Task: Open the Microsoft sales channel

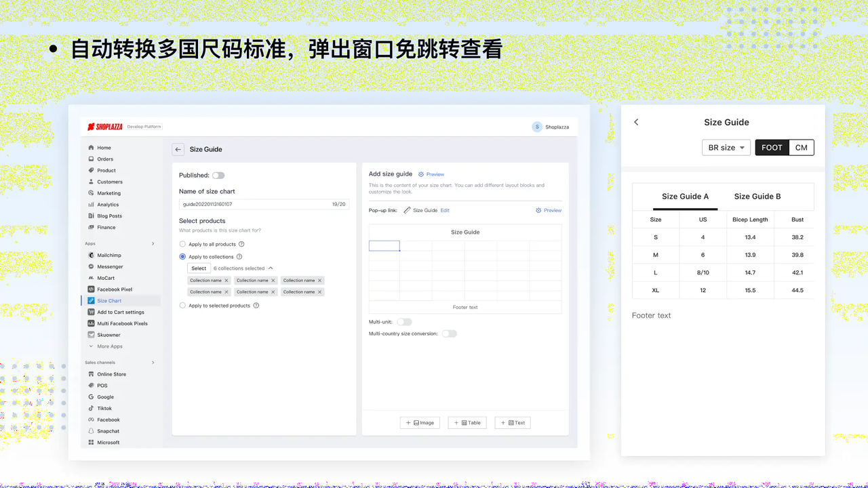Action: click(108, 443)
